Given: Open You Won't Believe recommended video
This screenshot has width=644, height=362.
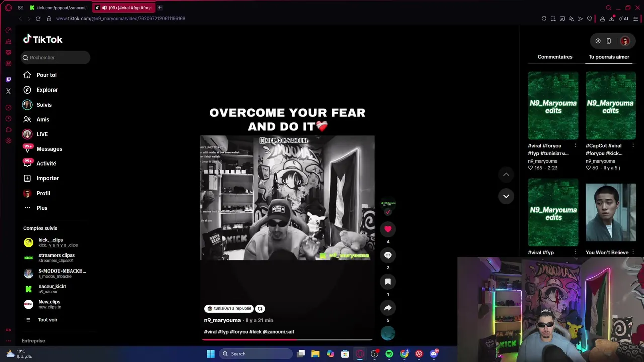Looking at the screenshot, I should pyautogui.click(x=610, y=213).
